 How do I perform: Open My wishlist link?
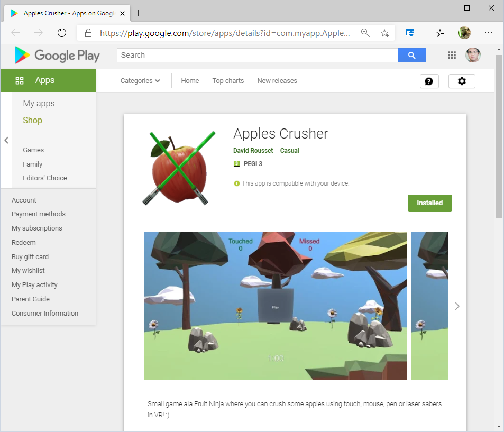pos(28,271)
